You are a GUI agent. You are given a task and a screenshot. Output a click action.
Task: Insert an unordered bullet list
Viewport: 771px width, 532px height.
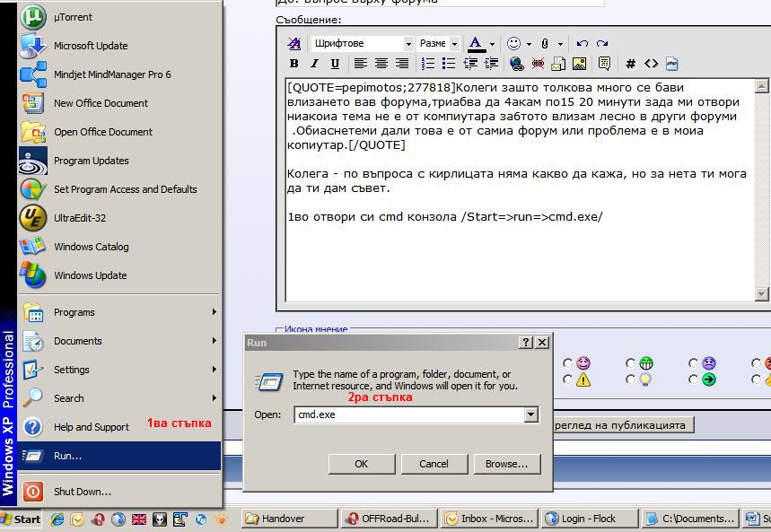point(449,64)
